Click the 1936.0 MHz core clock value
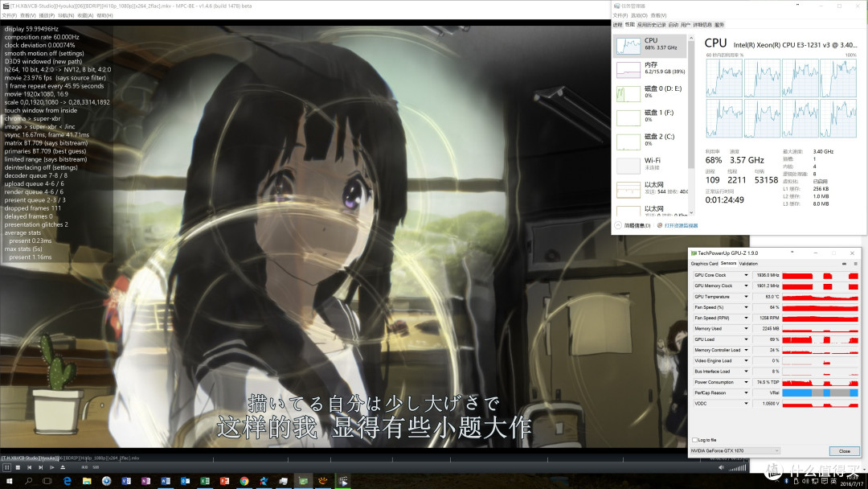Screen dimensions: 868x489 point(767,275)
